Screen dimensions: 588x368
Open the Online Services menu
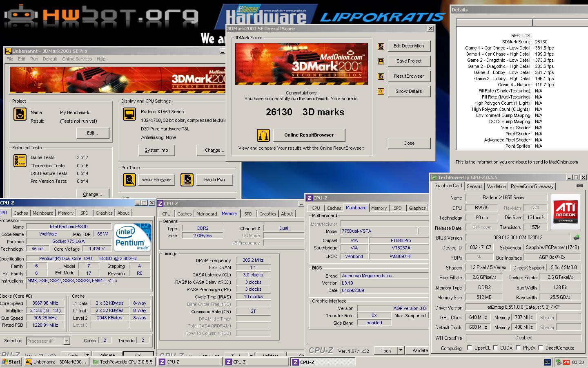[77, 59]
